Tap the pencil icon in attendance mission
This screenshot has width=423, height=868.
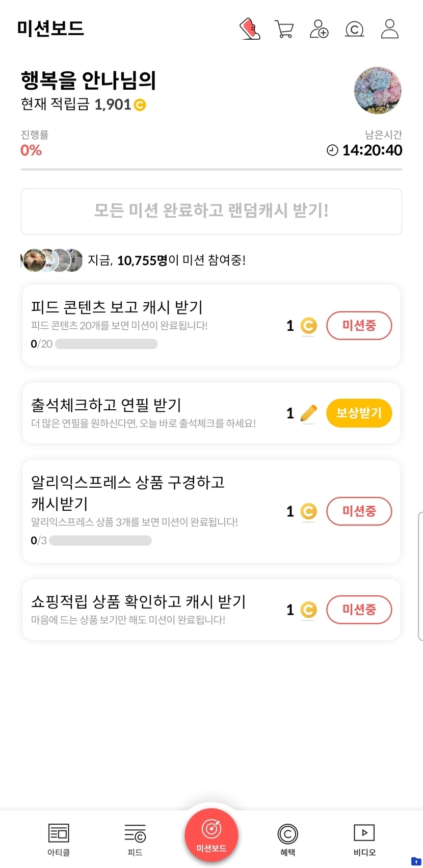(308, 413)
